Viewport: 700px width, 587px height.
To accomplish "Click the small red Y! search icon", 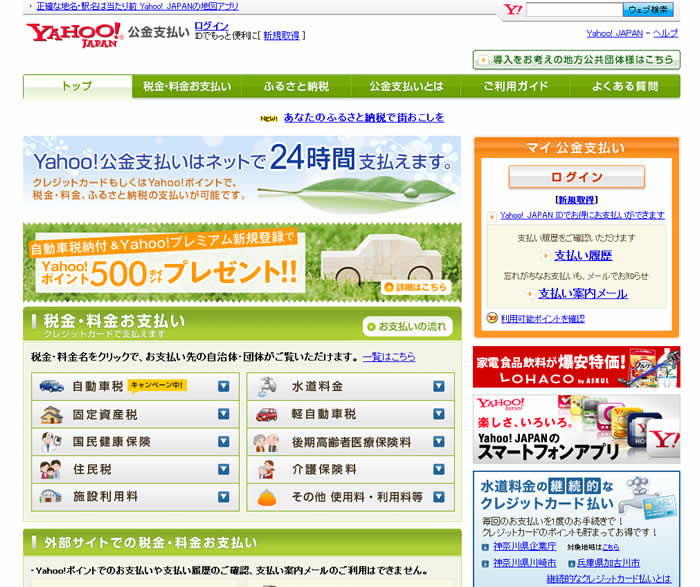I will 513,9.
